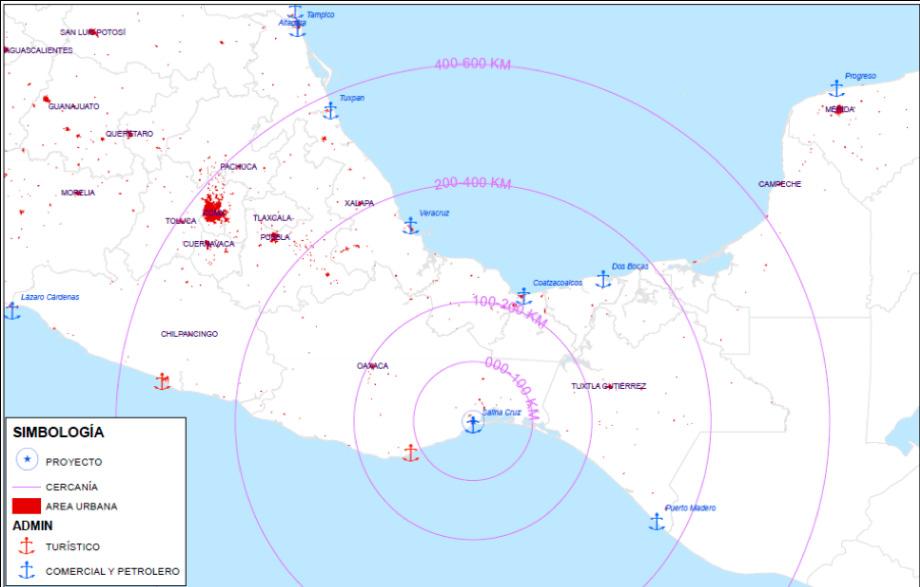Click the Salina Cruz port name text
920x587 pixels.
(x=501, y=413)
